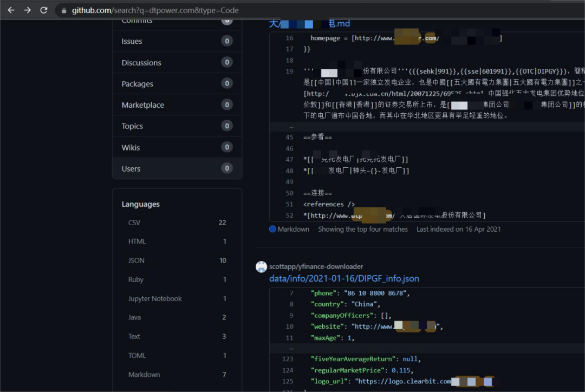Select the Issues search category
The width and height of the screenshot is (585, 392).
click(177, 41)
